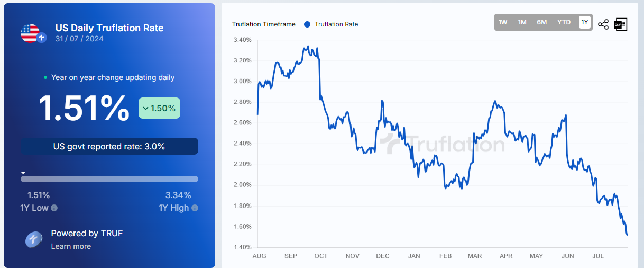
Task: Toggle the Truflation Rate legend label
Action: [336, 24]
